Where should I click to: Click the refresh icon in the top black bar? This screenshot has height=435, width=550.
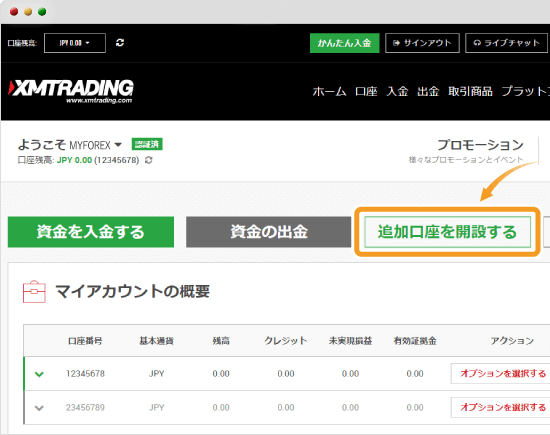point(120,42)
